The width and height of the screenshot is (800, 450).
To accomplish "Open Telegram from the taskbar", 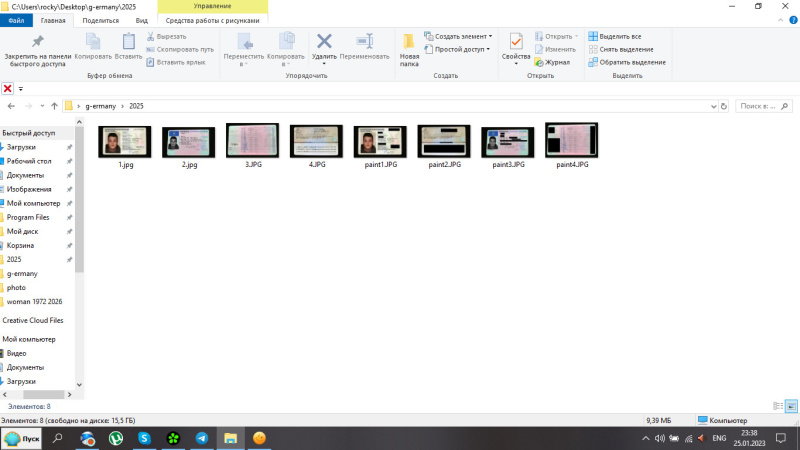I will coord(202,438).
